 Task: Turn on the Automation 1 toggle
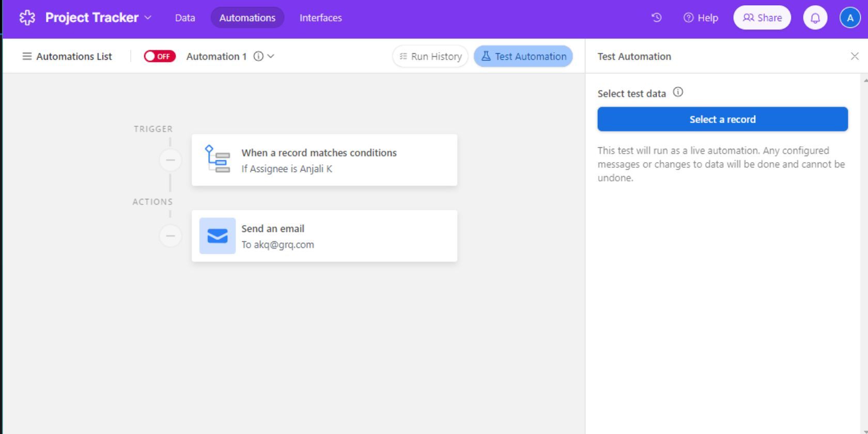point(159,56)
